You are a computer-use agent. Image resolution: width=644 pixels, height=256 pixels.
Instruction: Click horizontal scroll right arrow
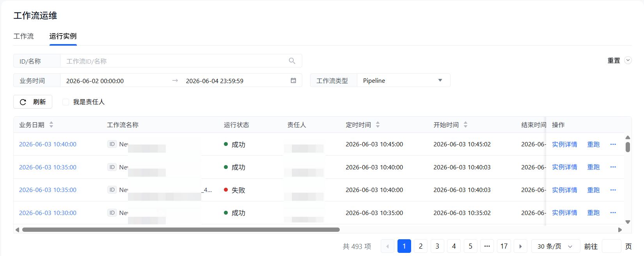620,230
